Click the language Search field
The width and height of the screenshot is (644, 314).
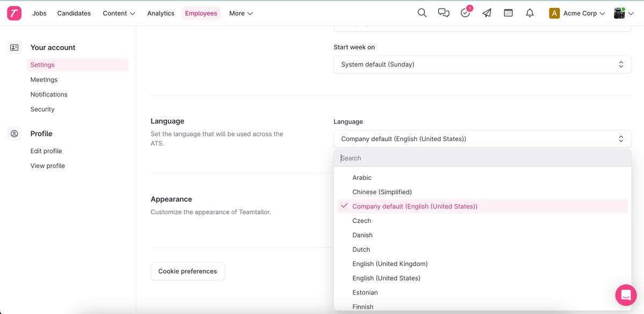point(482,158)
